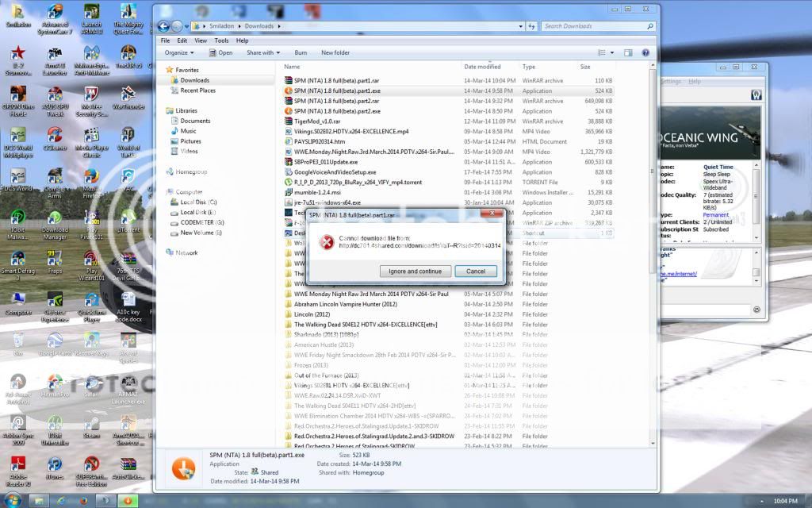Select QuickTime Player desktop icon
This screenshot has width=812, height=508.
point(92,307)
